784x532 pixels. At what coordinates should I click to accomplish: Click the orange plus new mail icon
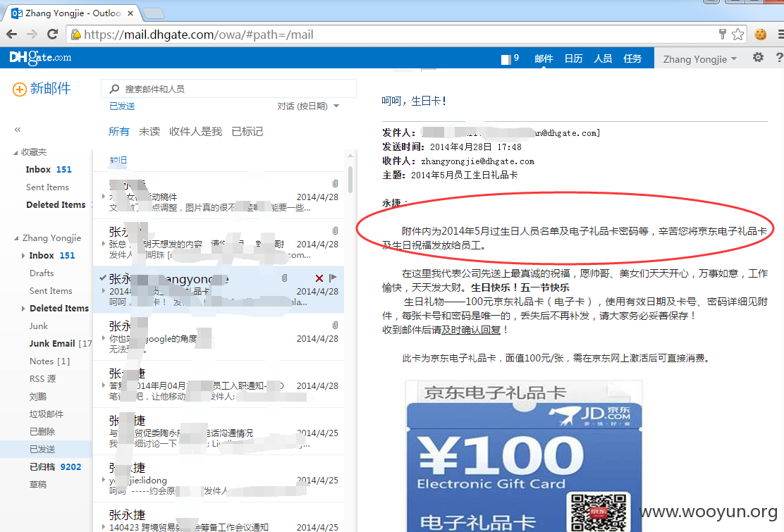click(x=20, y=89)
